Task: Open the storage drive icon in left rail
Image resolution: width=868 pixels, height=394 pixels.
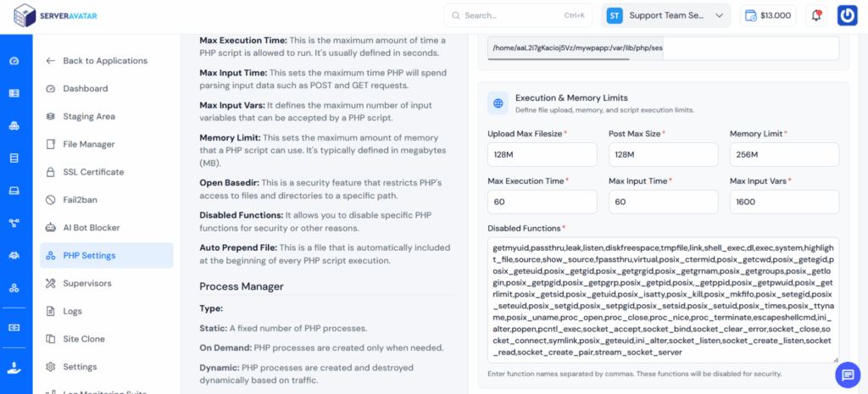Action: [14, 191]
